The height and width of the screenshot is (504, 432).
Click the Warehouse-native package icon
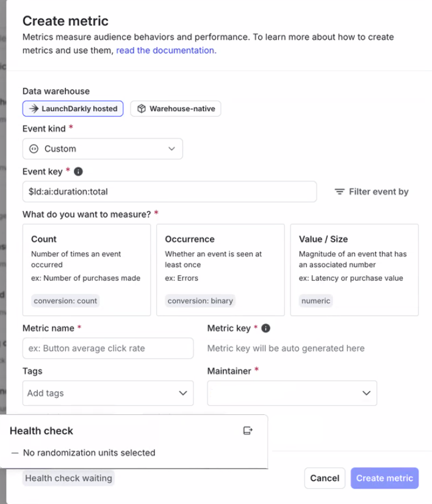(143, 109)
